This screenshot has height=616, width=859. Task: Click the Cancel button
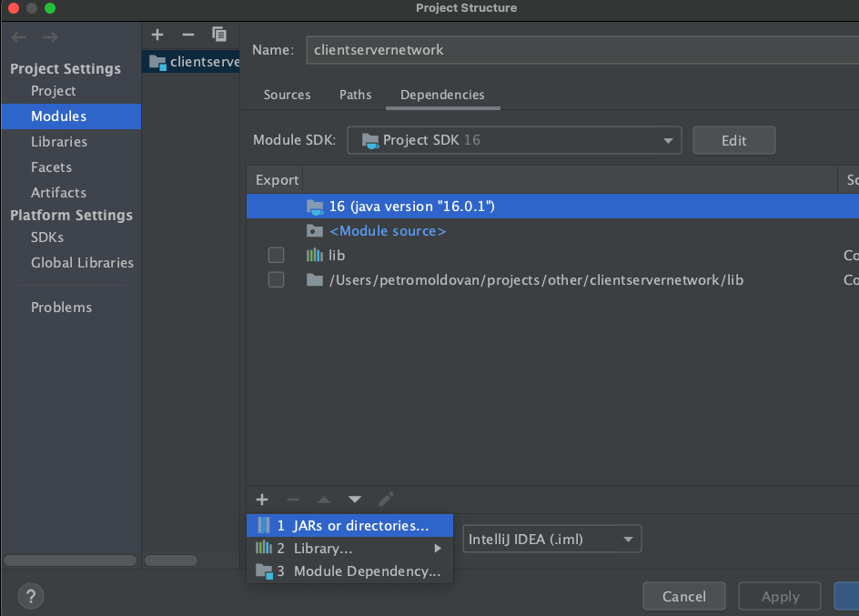[683, 596]
